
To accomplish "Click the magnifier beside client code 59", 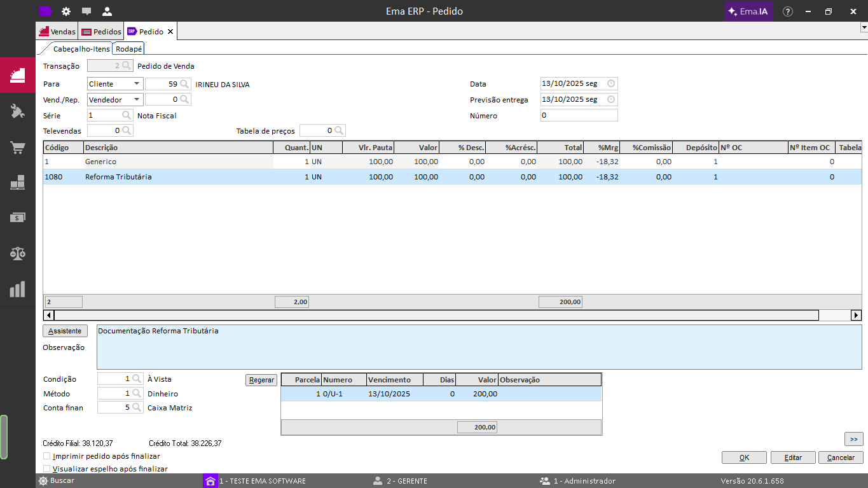I will (x=184, y=84).
